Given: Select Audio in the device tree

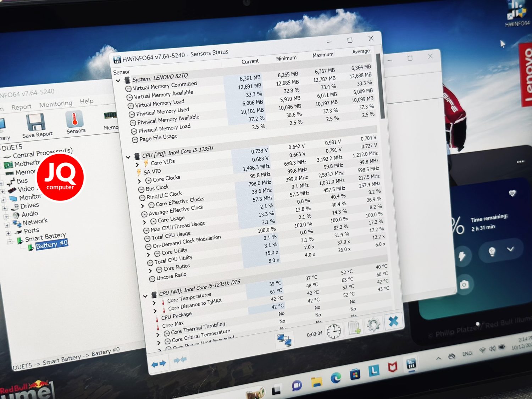Looking at the screenshot, I should (x=30, y=214).
